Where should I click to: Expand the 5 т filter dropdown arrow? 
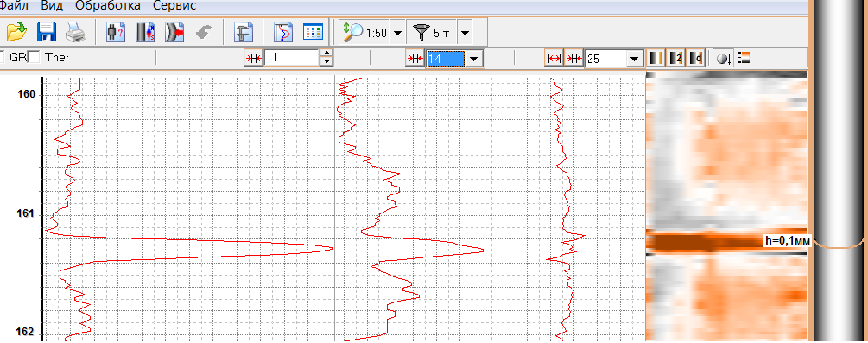pos(465,33)
